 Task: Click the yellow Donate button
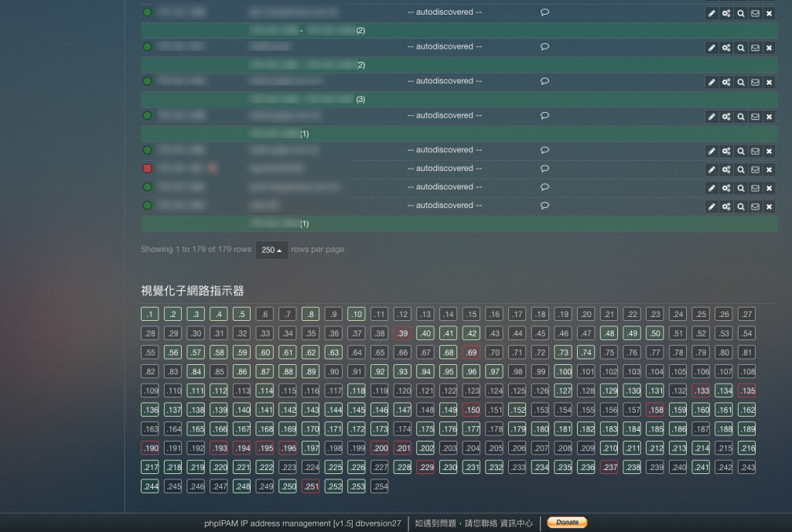coord(567,523)
